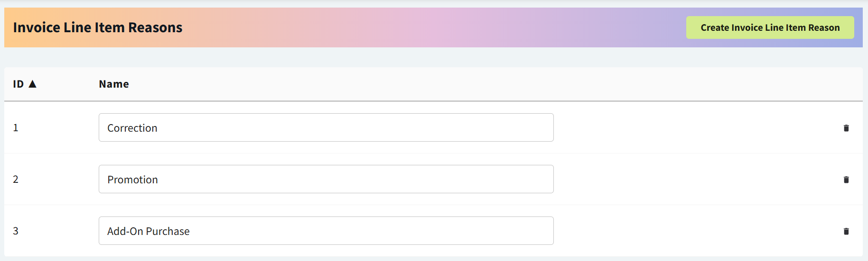Viewport: 868px width, 261px height.
Task: Click blank area beside Add-On Purchase field
Action: tap(688, 231)
